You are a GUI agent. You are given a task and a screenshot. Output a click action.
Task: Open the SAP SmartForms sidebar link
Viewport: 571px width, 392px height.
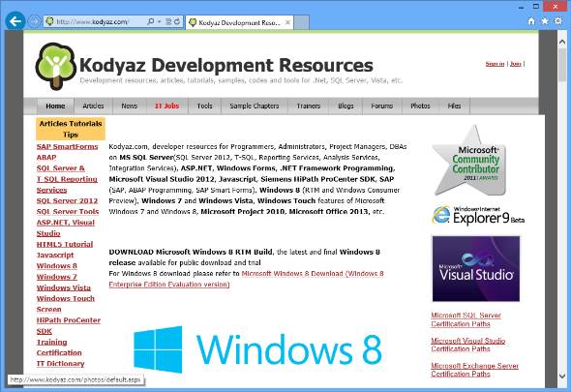pyautogui.click(x=67, y=147)
